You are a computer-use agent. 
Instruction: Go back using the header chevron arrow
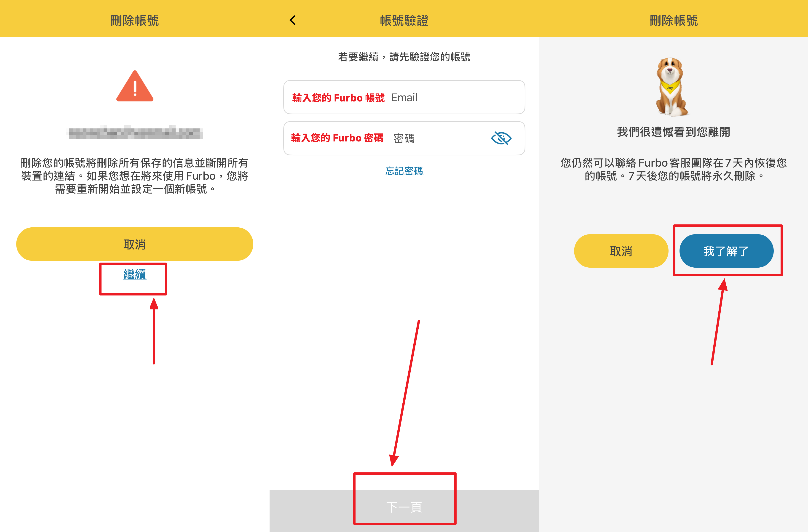point(293,20)
